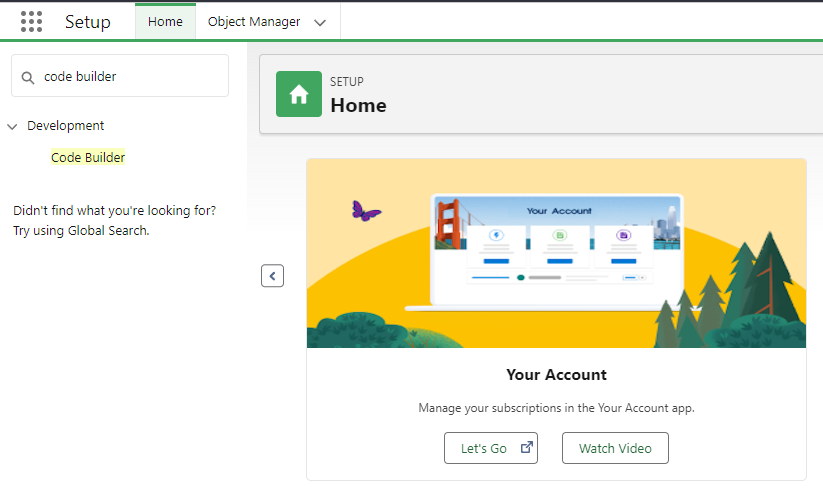This screenshot has height=488, width=823.
Task: Click the Setup app title
Action: pyautogui.click(x=88, y=22)
